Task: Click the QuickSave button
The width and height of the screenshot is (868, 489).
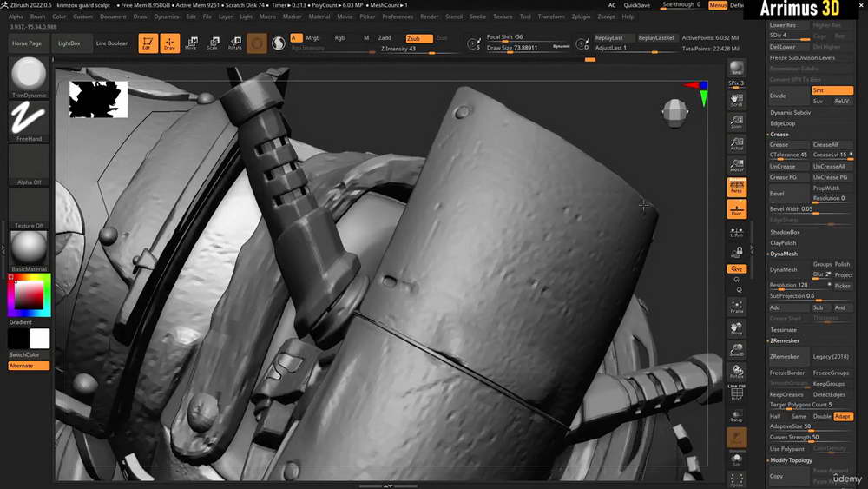Action: click(636, 5)
